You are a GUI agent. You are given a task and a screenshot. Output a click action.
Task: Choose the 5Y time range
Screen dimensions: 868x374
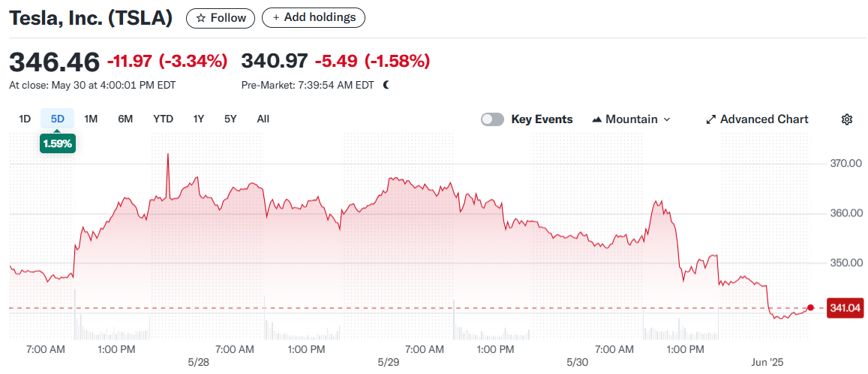pyautogui.click(x=230, y=119)
